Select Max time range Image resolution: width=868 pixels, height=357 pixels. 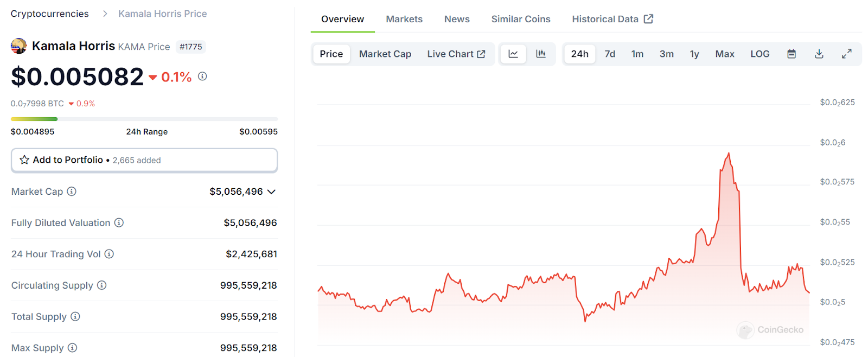pyautogui.click(x=725, y=54)
